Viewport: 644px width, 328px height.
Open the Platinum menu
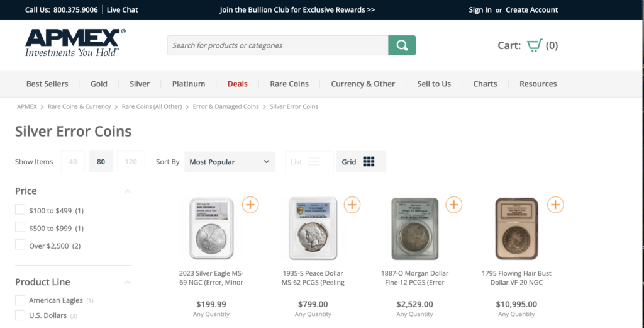[189, 84]
